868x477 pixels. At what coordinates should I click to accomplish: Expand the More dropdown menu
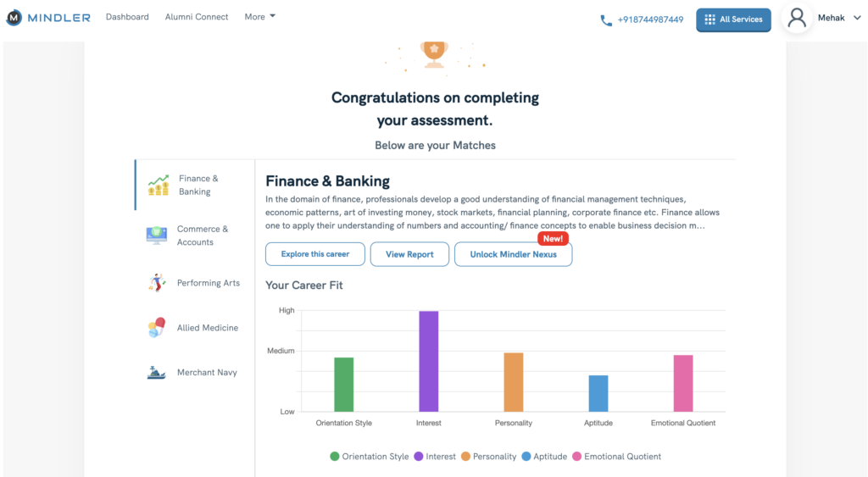[259, 17]
